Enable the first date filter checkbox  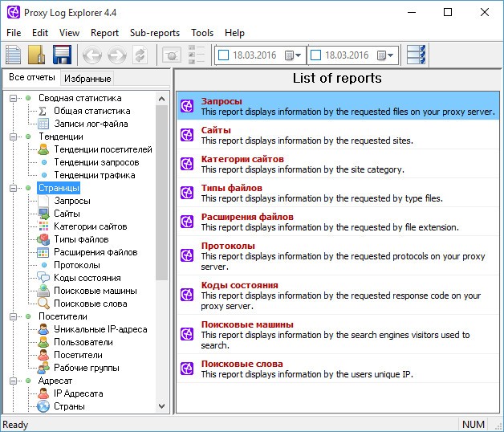[224, 55]
